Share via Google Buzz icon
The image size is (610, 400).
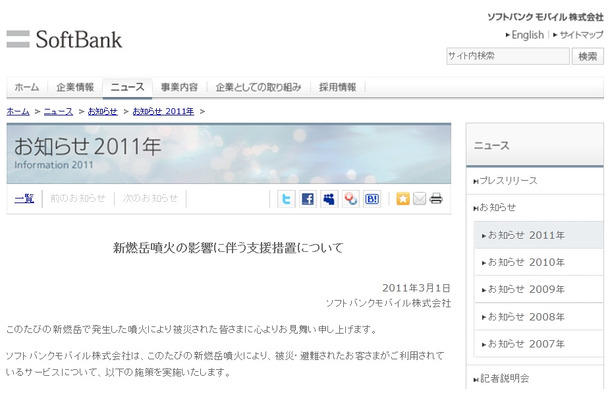[x=351, y=199]
